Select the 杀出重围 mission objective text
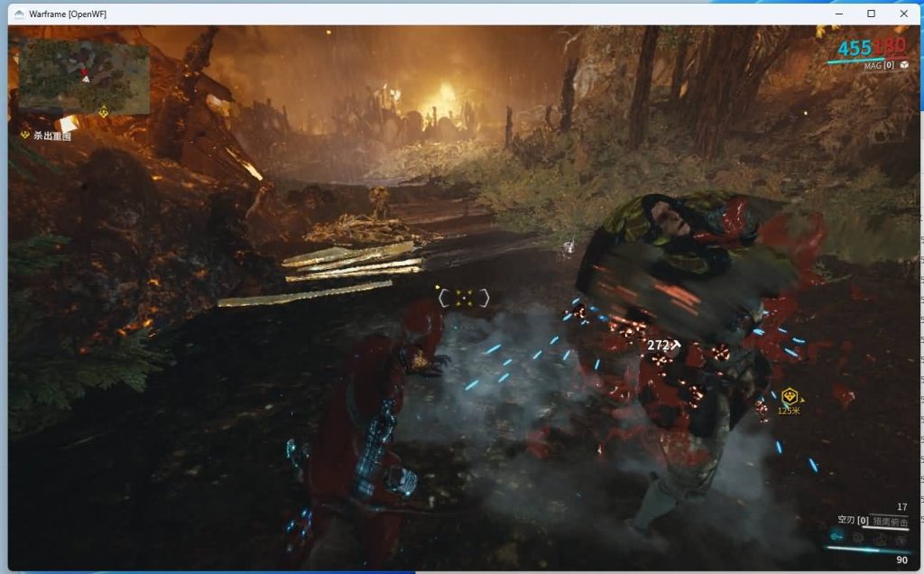The image size is (924, 574). point(52,136)
